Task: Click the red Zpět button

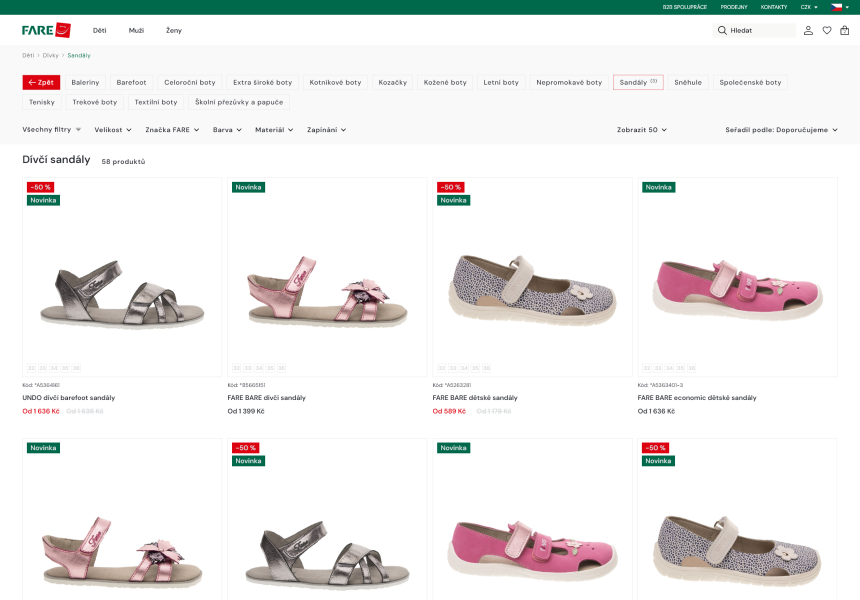Action: click(x=42, y=82)
